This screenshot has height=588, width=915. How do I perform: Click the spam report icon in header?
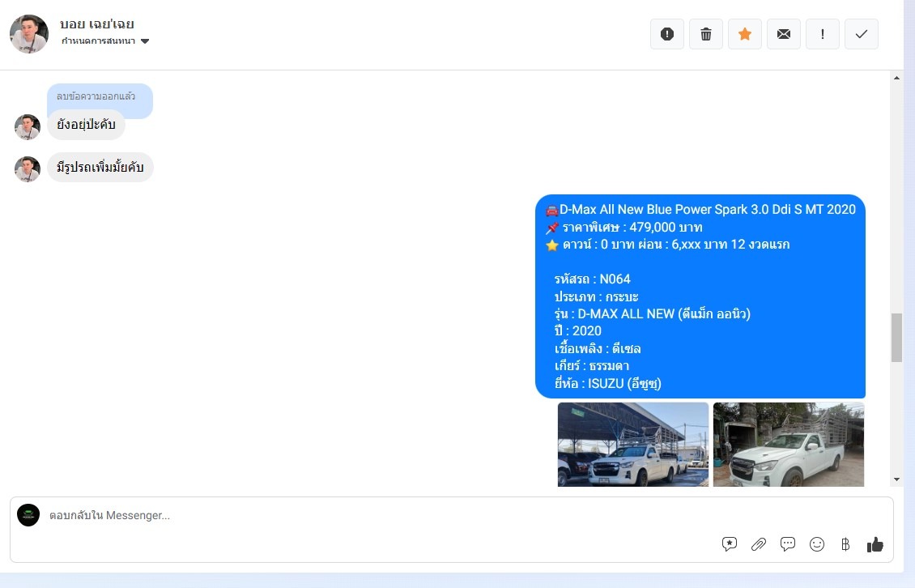click(667, 34)
